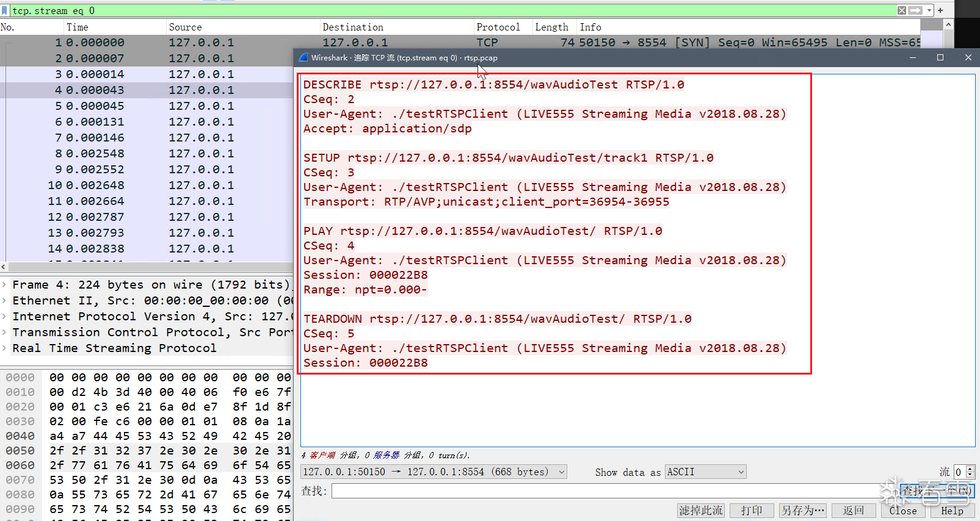Sort packet list by Info column
This screenshot has width=980, height=521.
(x=749, y=27)
